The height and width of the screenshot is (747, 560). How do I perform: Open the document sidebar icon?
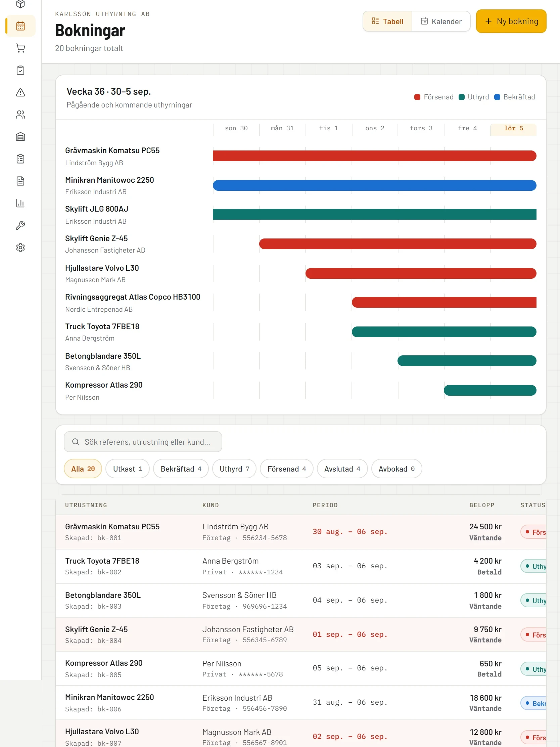click(20, 181)
